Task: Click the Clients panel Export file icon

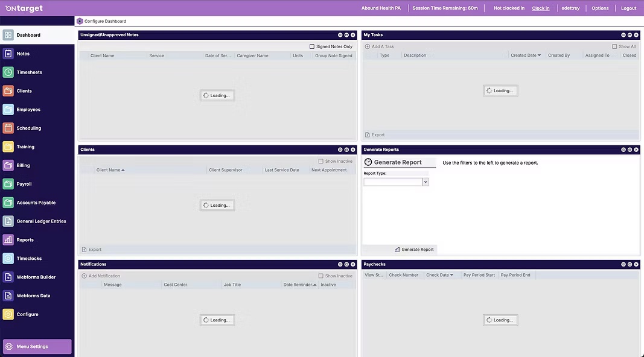Action: (x=84, y=250)
